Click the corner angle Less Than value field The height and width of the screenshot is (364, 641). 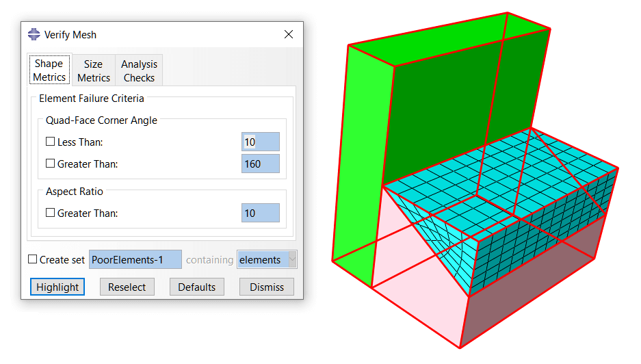261,142
